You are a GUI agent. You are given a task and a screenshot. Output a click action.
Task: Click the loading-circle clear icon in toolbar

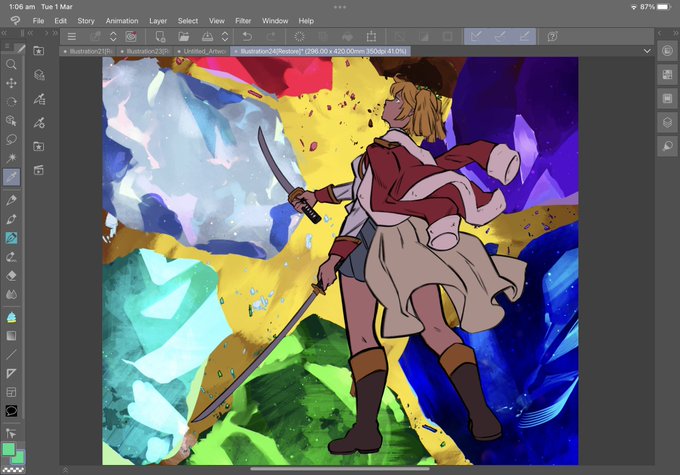tap(299, 36)
